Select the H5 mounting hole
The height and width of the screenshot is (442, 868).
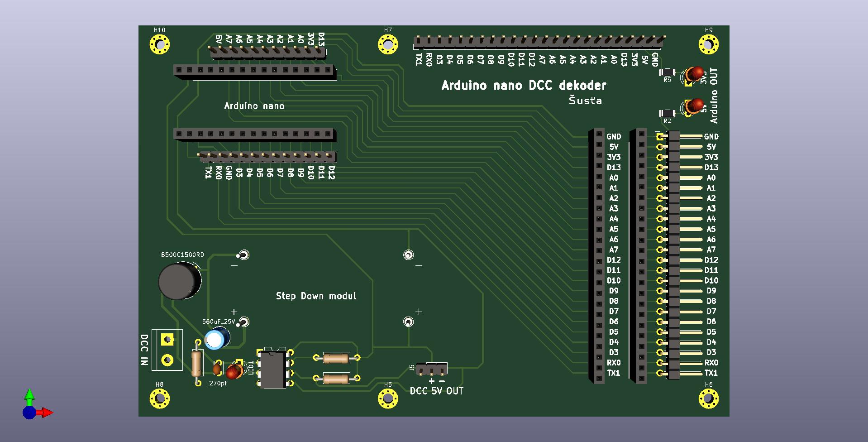point(388,399)
